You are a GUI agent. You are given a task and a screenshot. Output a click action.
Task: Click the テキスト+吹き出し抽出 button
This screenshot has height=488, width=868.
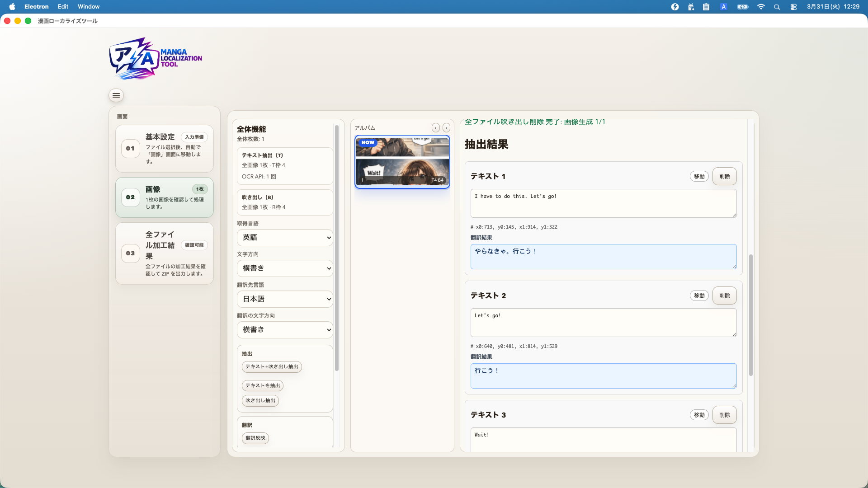272,367
